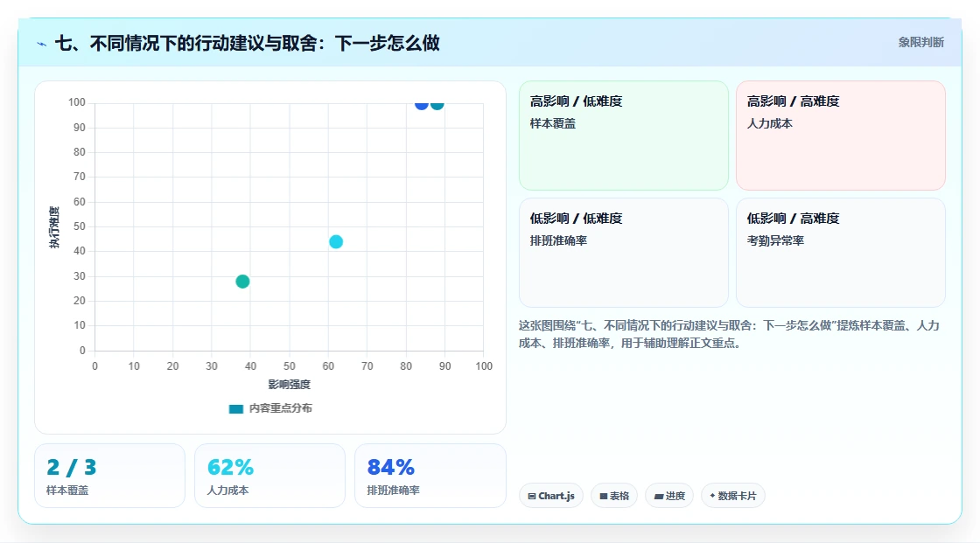Click the 2 / 3 样本覆盖 stat card
980x543 pixels.
[110, 477]
